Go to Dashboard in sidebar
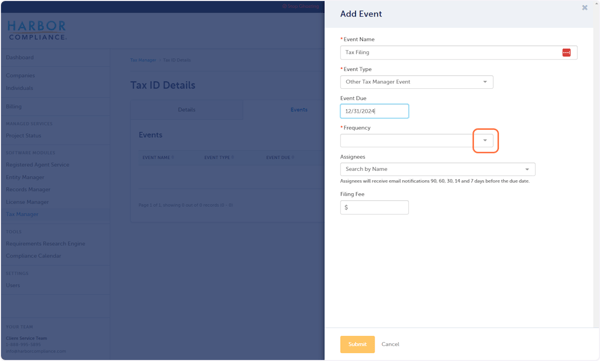 pos(20,57)
